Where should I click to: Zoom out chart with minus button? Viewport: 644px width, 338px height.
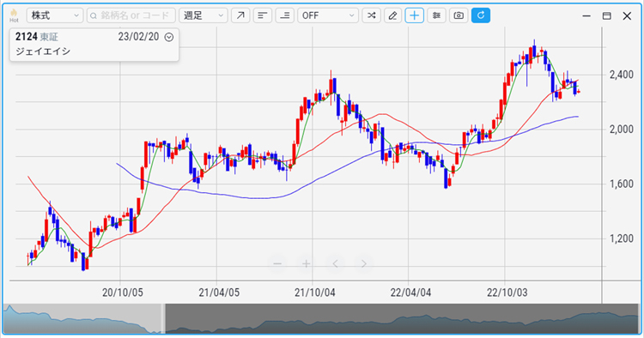pos(277,263)
